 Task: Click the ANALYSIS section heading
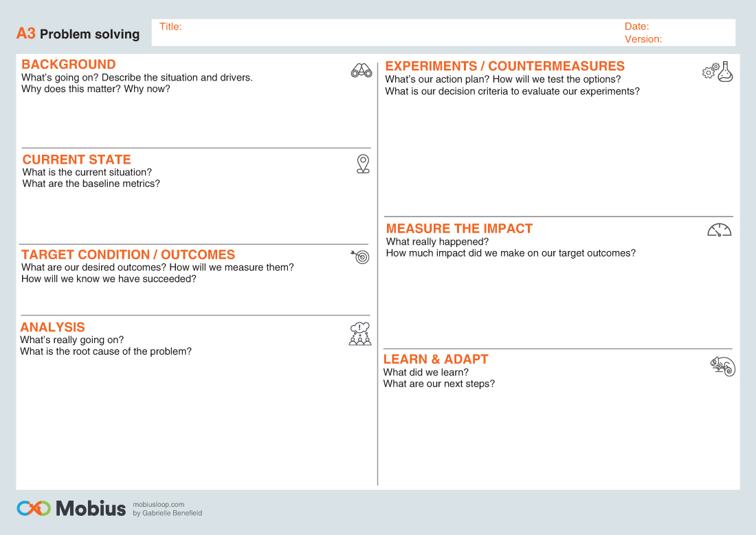(52, 327)
